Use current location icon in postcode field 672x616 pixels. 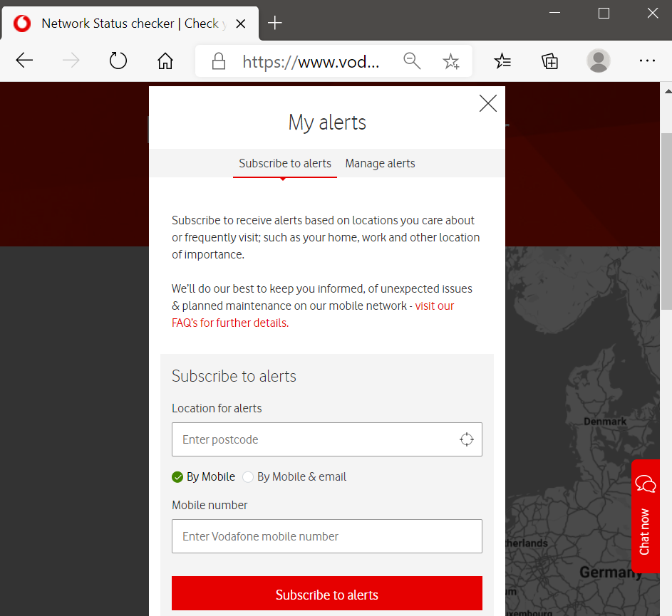(x=467, y=439)
